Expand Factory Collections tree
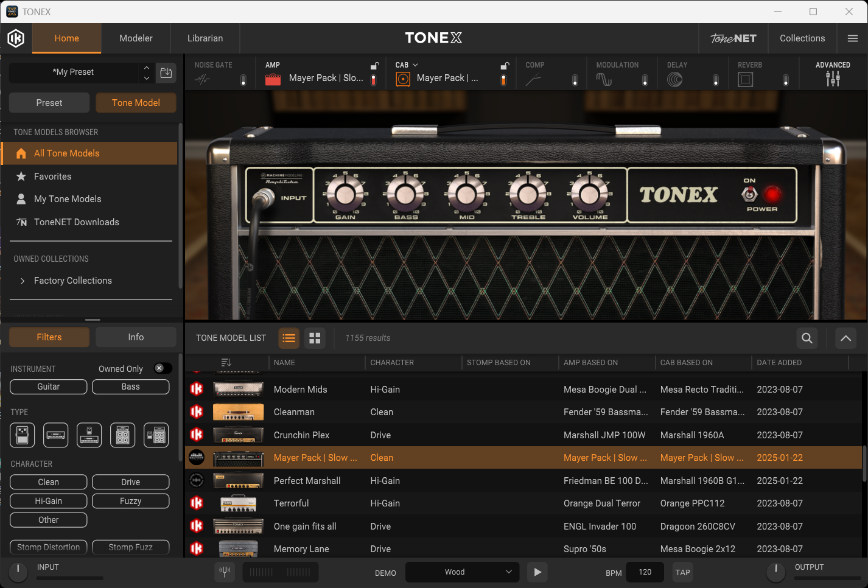The image size is (868, 588). pyautogui.click(x=23, y=281)
